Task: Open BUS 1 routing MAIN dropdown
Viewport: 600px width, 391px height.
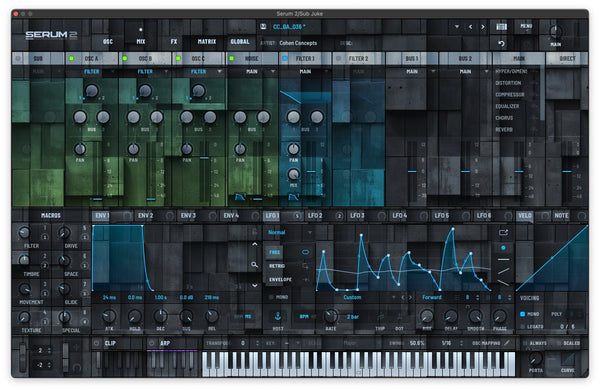Action: 412,72
